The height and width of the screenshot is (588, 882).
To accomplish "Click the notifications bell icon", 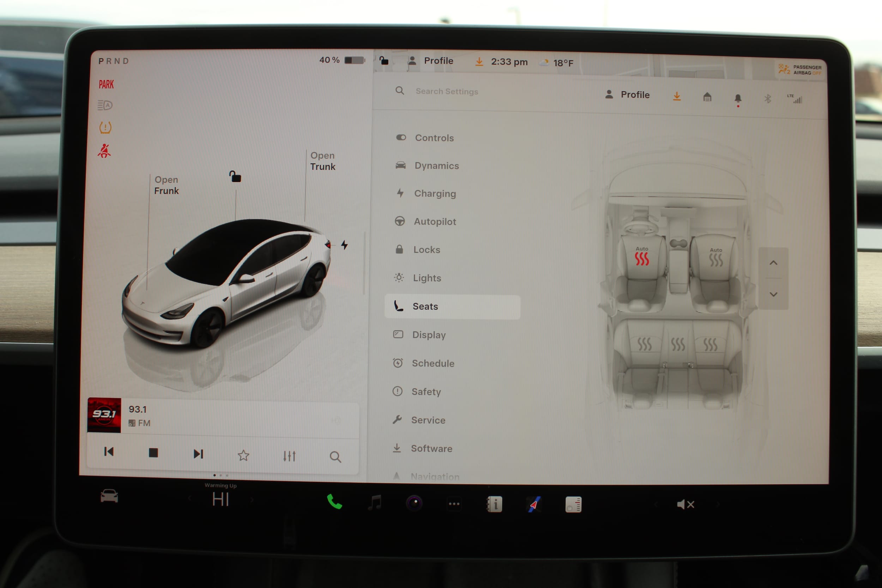I will [x=738, y=99].
